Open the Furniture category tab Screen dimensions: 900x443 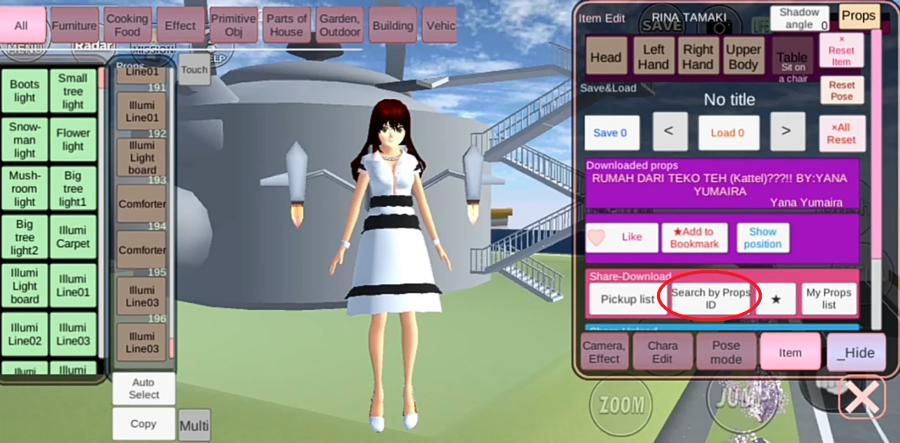[75, 25]
